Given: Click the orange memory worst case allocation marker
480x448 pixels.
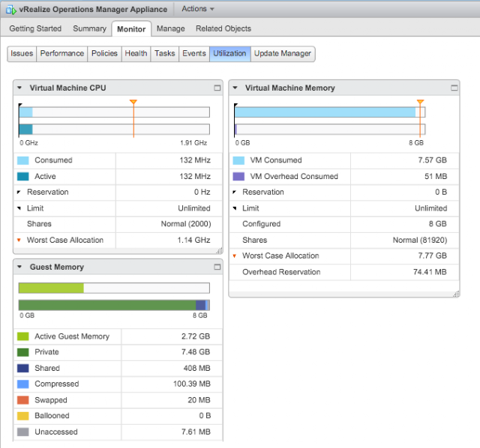Looking at the screenshot, I should pyautogui.click(x=420, y=102).
